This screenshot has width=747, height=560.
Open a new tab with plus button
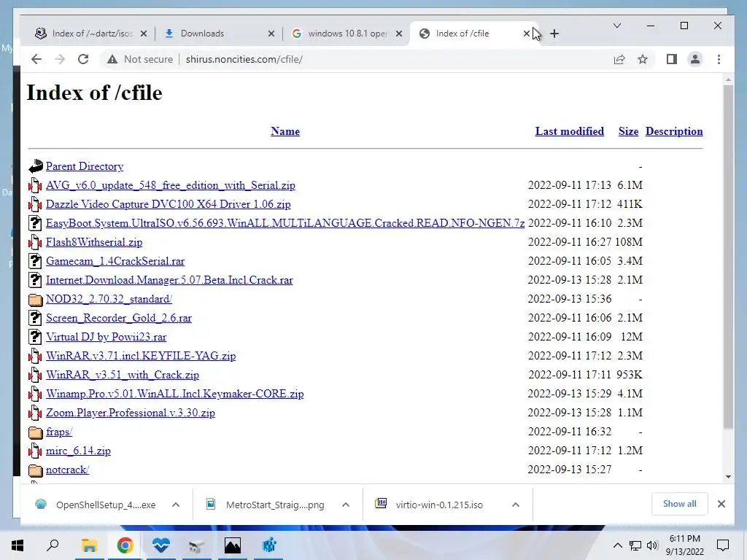[x=554, y=34]
